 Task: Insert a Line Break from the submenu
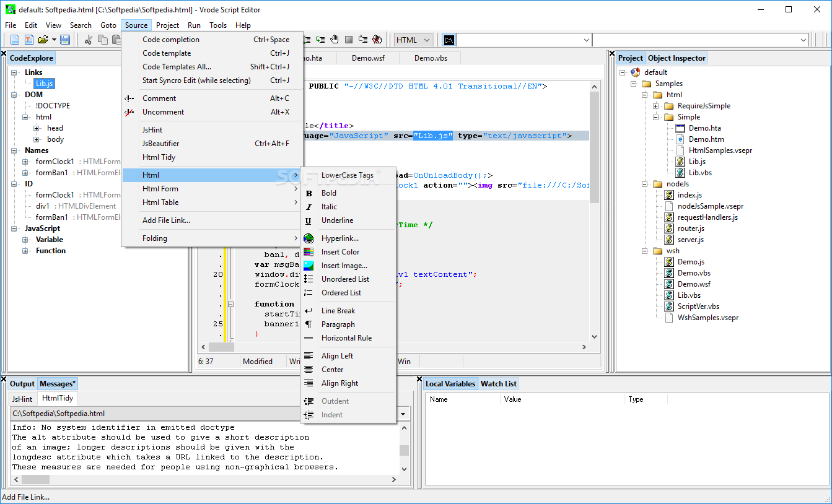tap(348, 311)
